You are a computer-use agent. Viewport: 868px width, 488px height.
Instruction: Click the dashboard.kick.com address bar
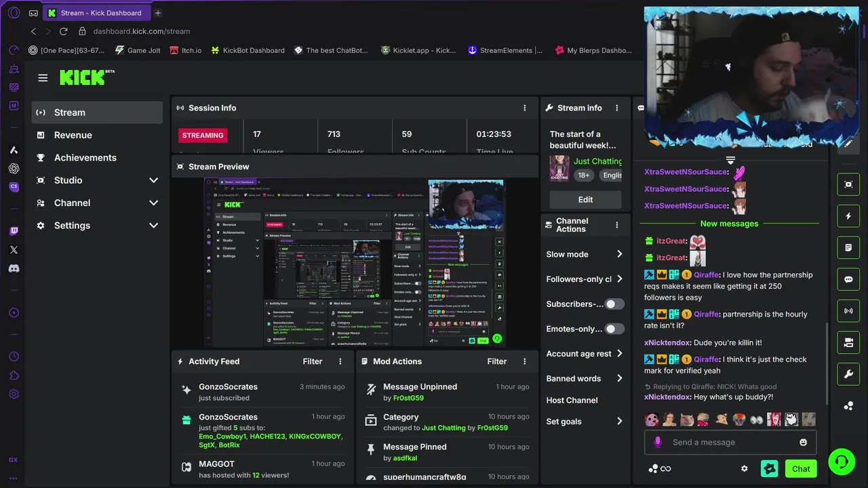point(141,31)
